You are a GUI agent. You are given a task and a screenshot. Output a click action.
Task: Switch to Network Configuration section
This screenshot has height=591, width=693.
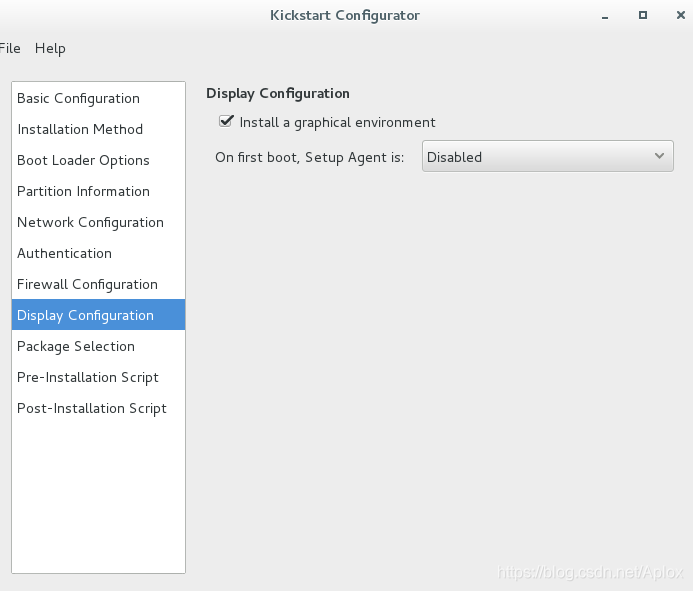click(x=98, y=222)
